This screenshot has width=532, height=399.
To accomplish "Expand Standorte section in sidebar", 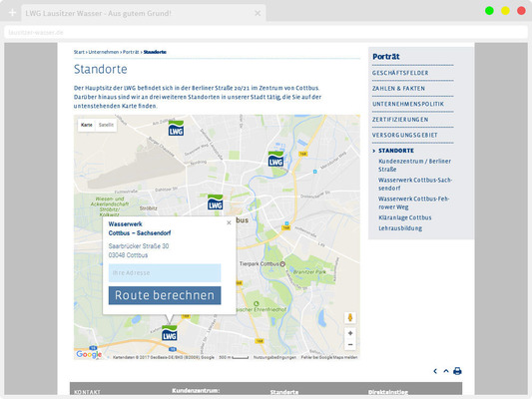I will (x=395, y=151).
